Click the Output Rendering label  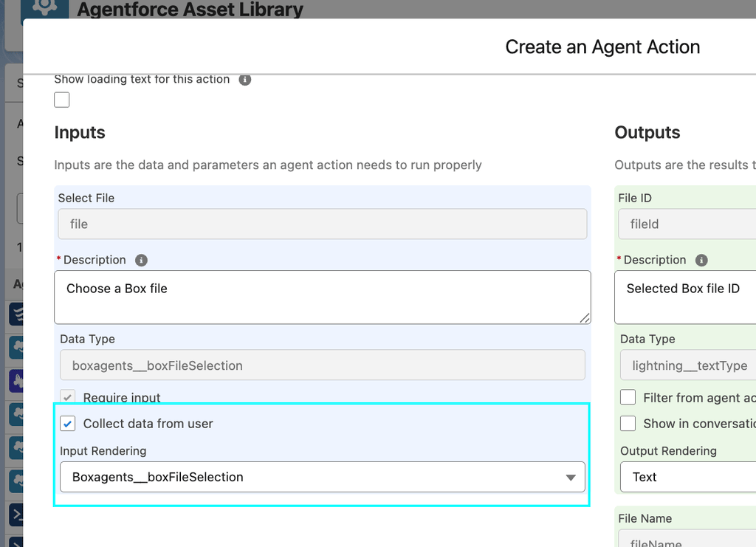pyautogui.click(x=668, y=451)
